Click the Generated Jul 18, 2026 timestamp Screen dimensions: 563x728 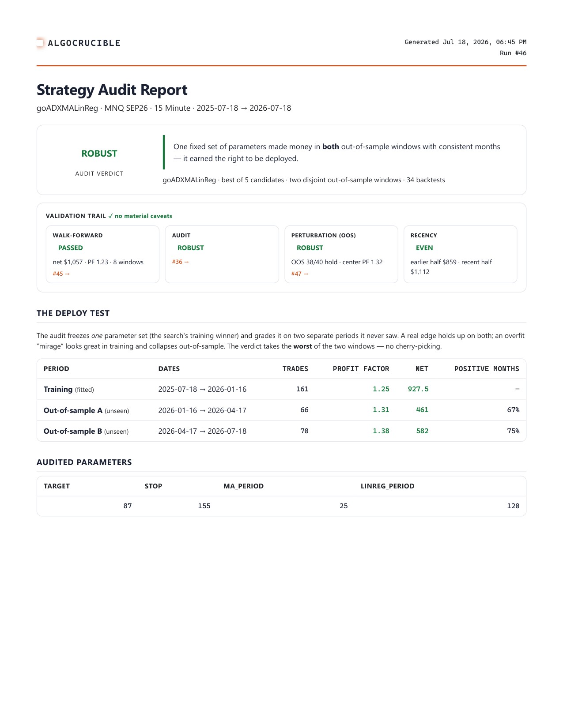465,42
